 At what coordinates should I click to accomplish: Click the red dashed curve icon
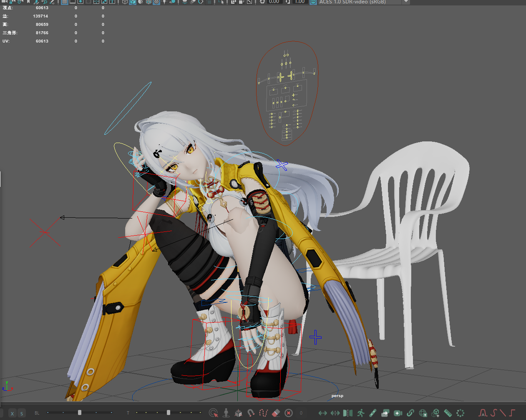(x=263, y=413)
